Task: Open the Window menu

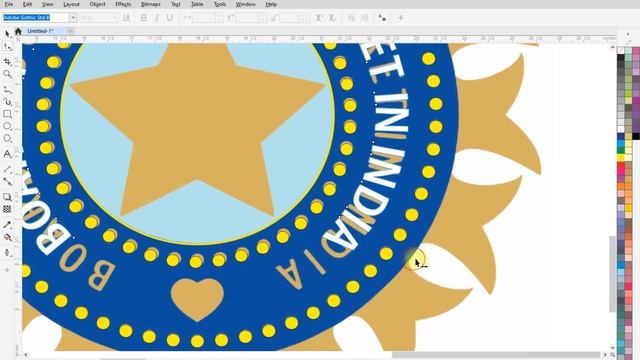Action: pyautogui.click(x=246, y=4)
